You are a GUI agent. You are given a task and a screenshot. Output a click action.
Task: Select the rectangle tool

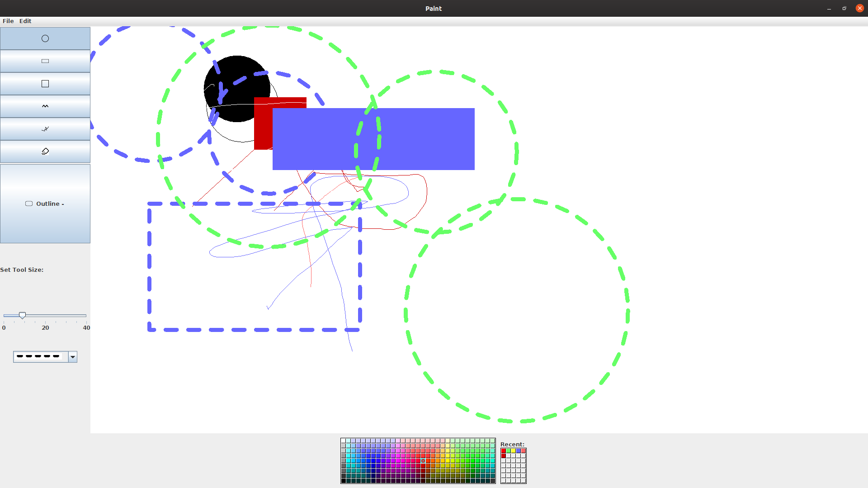(x=45, y=61)
